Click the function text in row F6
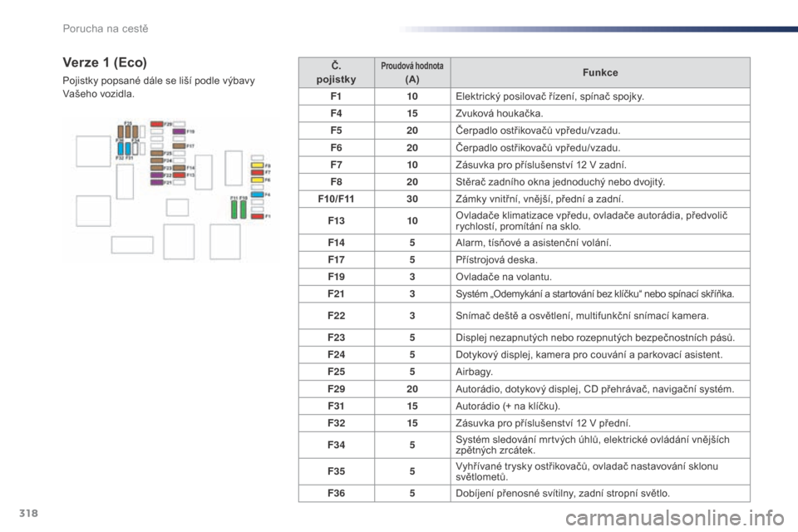798x532 pixels. tap(538, 148)
